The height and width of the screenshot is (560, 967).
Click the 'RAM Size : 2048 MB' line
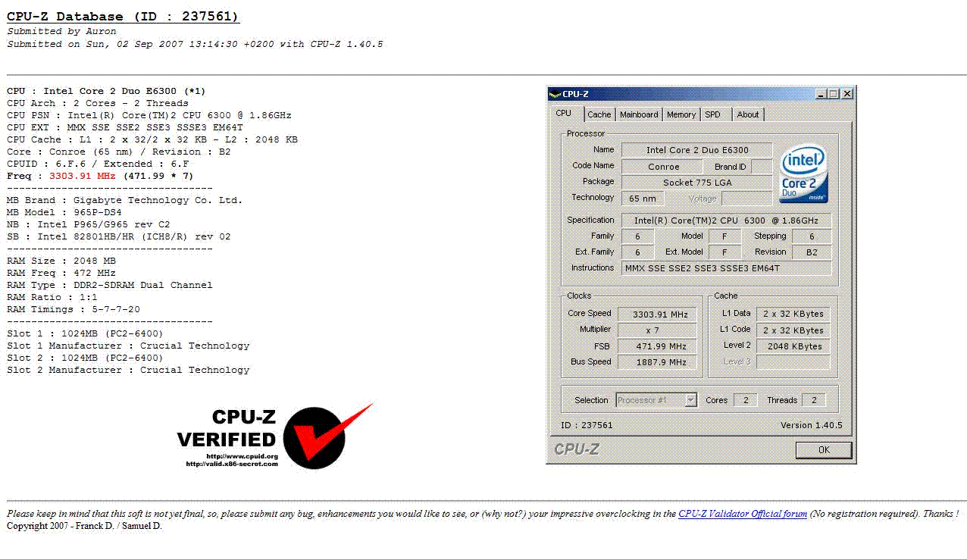(61, 261)
